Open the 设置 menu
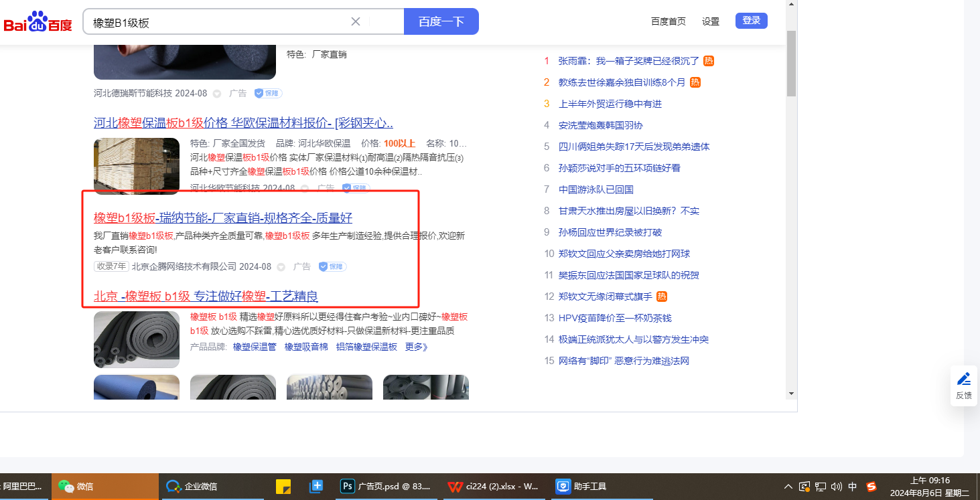This screenshot has height=500, width=980. tap(711, 21)
